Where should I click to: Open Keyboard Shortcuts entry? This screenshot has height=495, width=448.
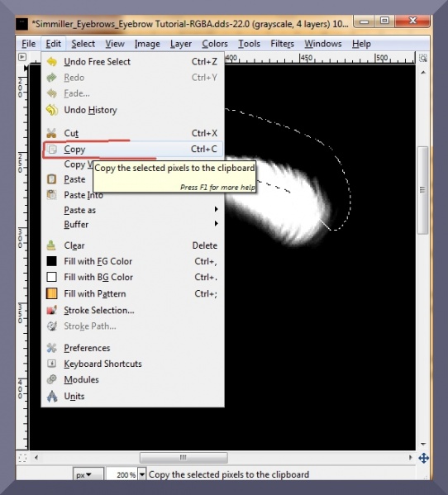pos(132,364)
